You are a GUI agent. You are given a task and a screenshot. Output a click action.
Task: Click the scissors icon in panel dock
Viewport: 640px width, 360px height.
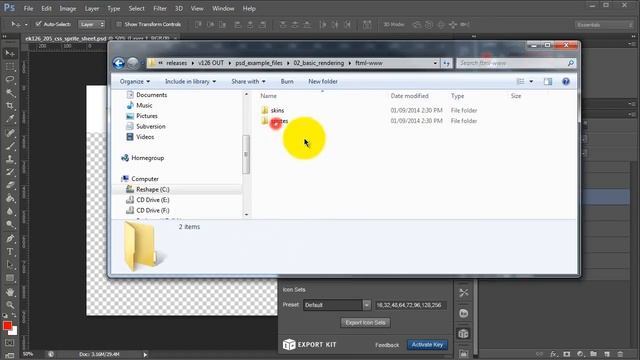[464, 293]
